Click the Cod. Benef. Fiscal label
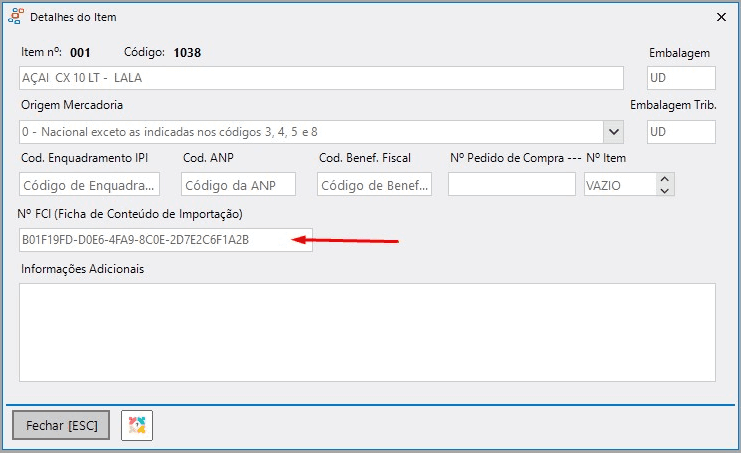 [x=365, y=158]
